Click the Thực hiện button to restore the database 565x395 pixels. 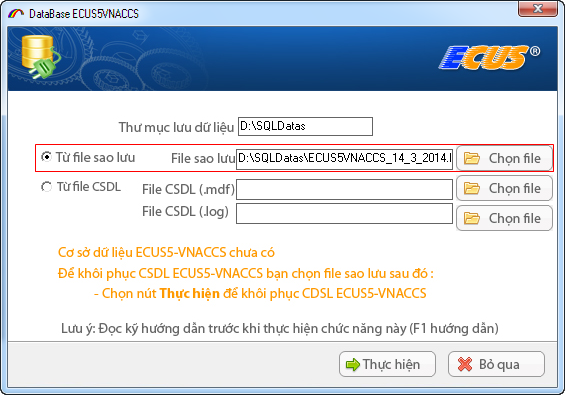tap(387, 364)
